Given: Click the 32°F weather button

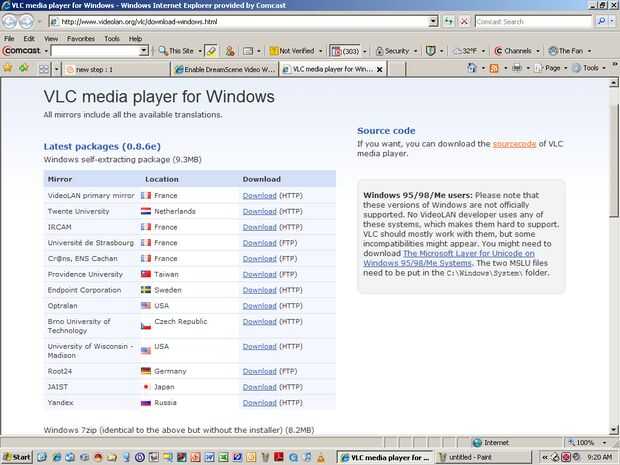Looking at the screenshot, I should tap(465, 51).
